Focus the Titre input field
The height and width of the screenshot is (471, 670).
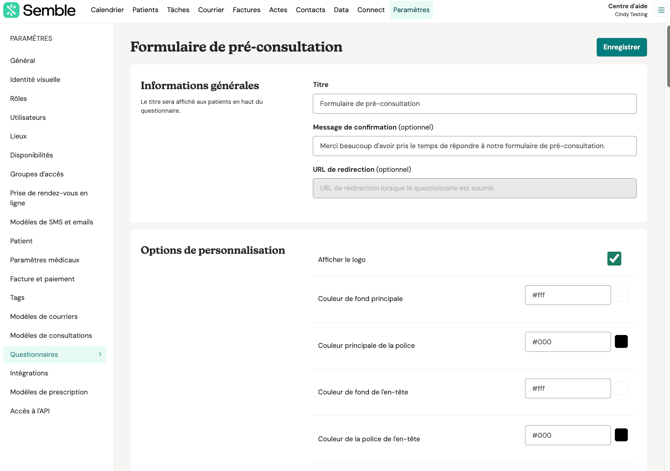(474, 104)
